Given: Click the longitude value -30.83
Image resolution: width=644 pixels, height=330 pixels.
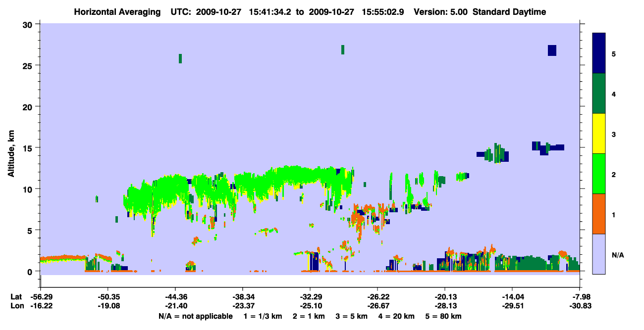Looking at the screenshot, I should pos(580,306).
